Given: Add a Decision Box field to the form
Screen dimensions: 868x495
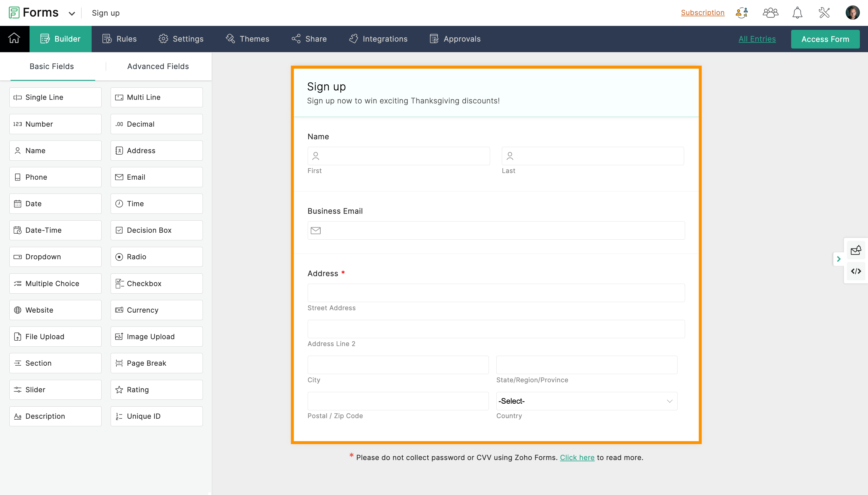Looking at the screenshot, I should (x=156, y=230).
